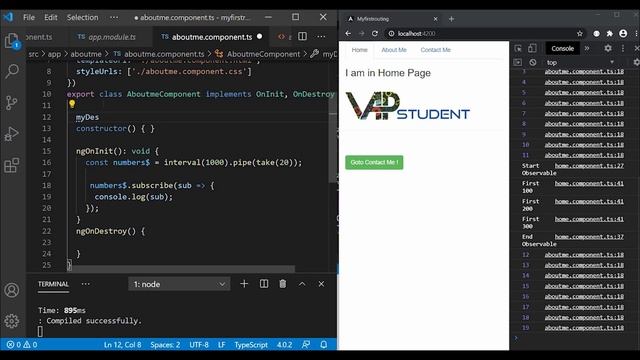This screenshot has height=360, width=640.
Task: Open the 1: node terminal dropdown
Action: coord(179,284)
